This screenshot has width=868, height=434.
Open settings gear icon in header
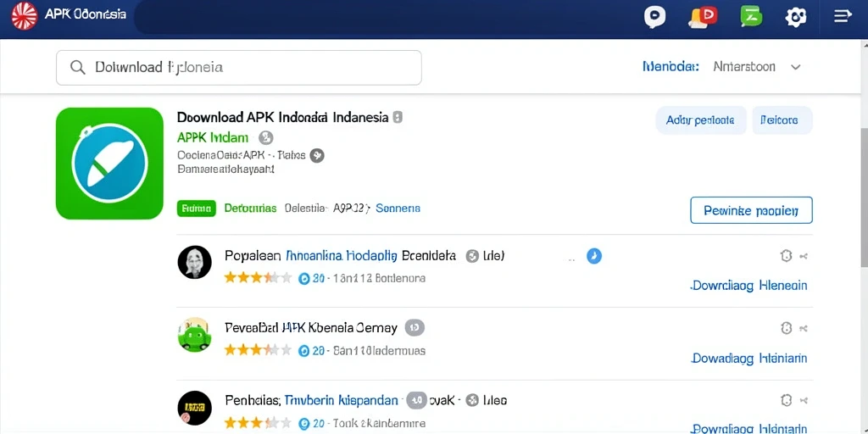[x=796, y=17]
